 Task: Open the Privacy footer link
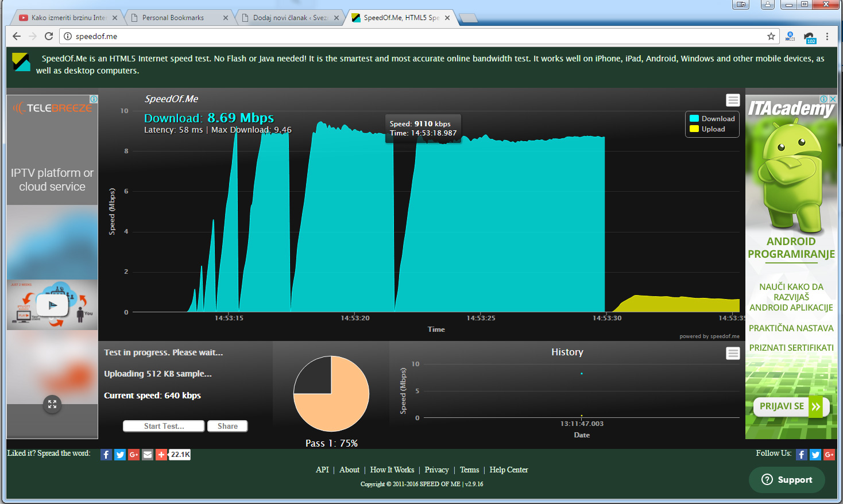pyautogui.click(x=436, y=470)
